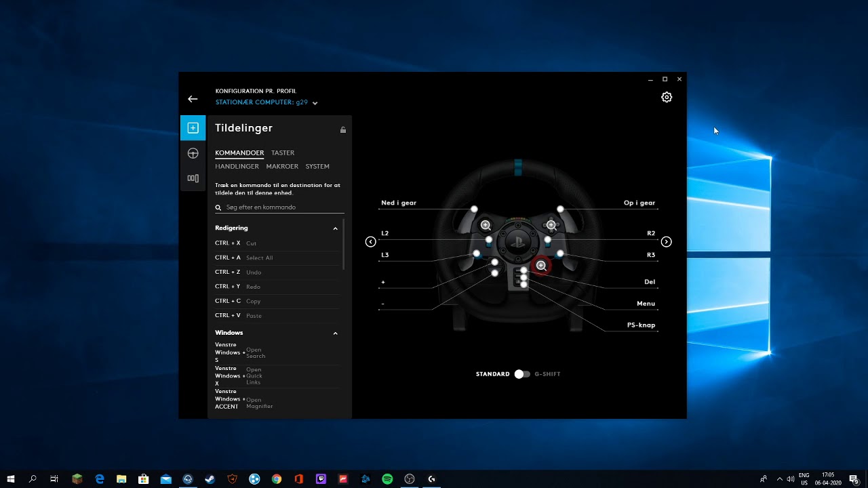The image size is (868, 488).
Task: Select the CTRL + C Copy command
Action: tap(277, 301)
